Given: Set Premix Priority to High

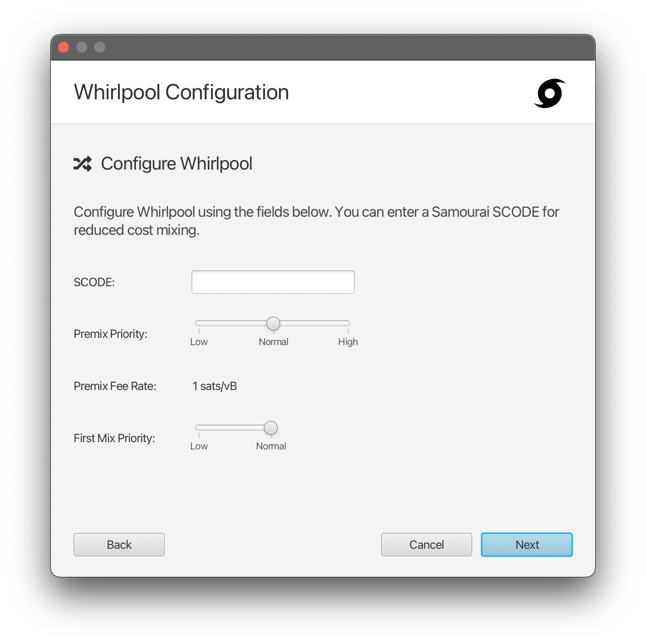Looking at the screenshot, I should [347, 323].
